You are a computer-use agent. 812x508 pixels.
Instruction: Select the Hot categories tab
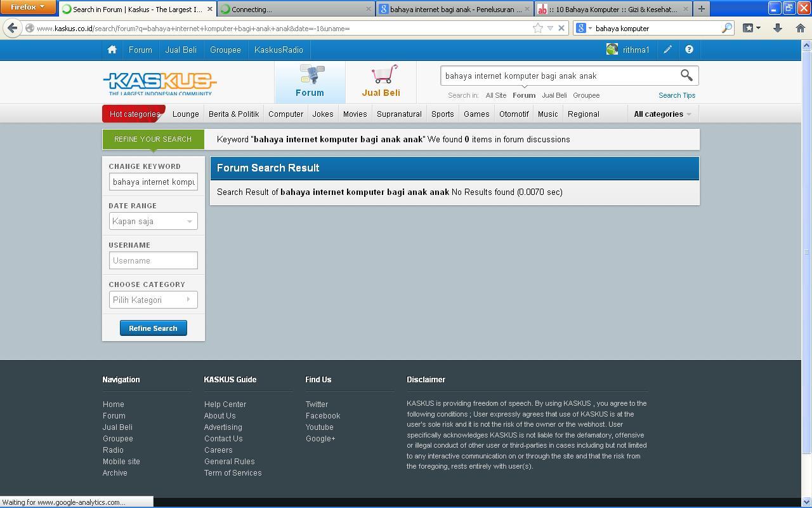134,114
